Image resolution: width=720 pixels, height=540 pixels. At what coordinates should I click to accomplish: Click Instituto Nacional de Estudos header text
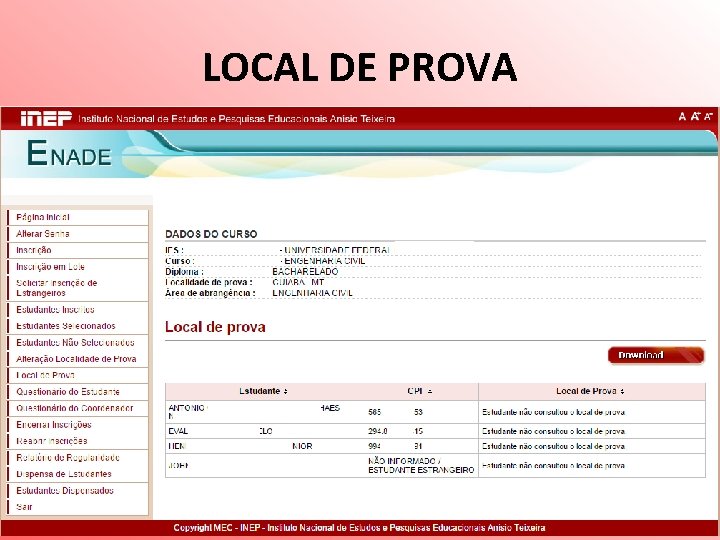click(236, 119)
